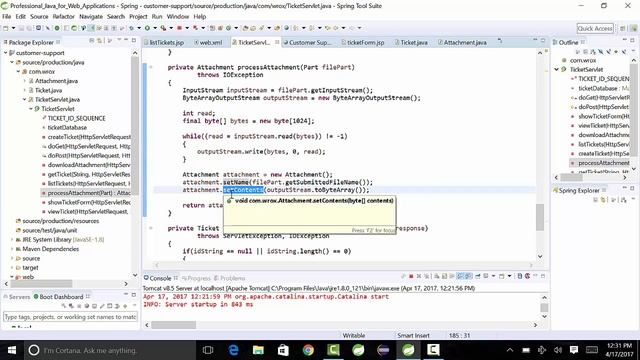
Task: Click Package Explorer horizontal scrollbar thumb
Action: 41,284
